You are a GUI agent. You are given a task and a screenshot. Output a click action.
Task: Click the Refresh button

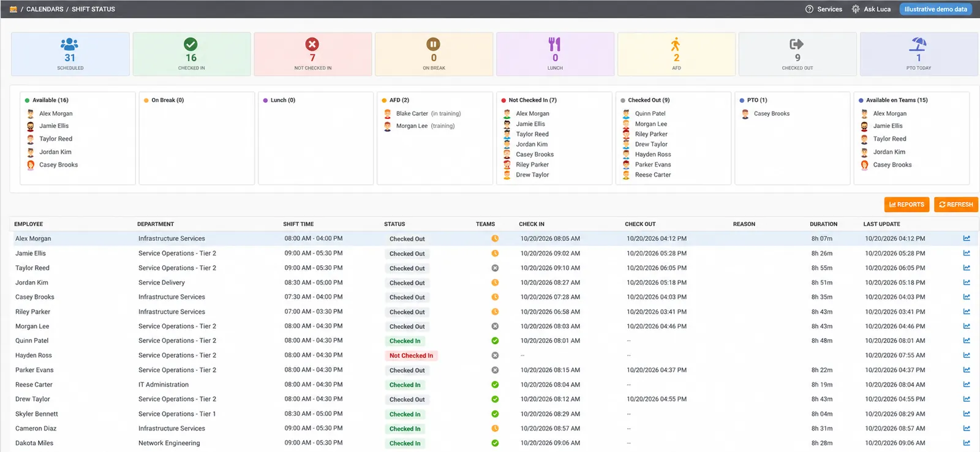(956, 205)
